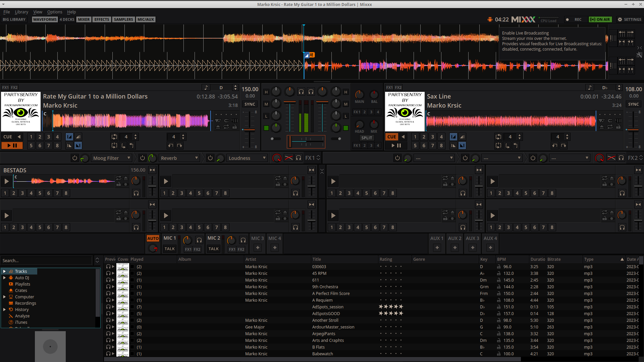This screenshot has height=362, width=644.
Task: Open the View menu
Action: pos(38,12)
